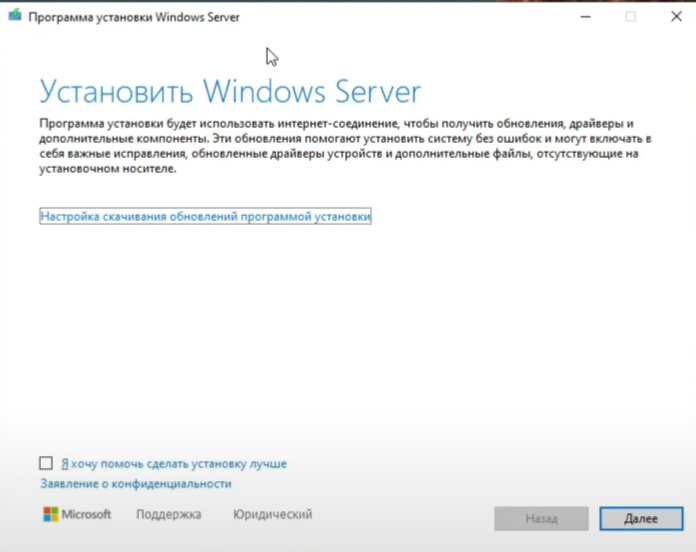Enable the help improve installation checkbox
The height and width of the screenshot is (552, 696).
pos(45,464)
